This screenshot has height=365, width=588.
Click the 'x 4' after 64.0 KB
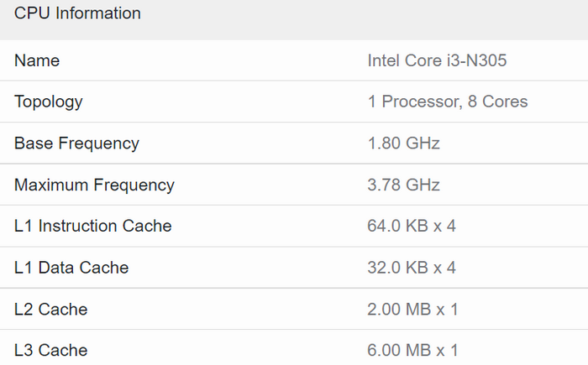click(x=445, y=226)
